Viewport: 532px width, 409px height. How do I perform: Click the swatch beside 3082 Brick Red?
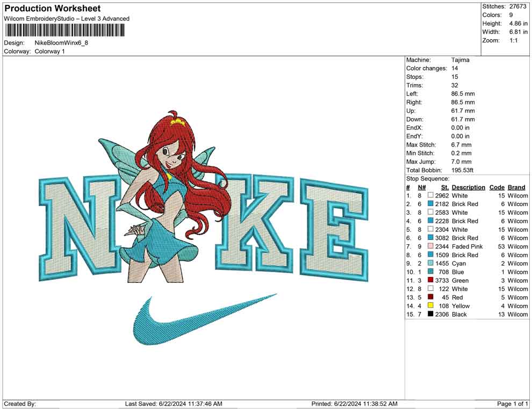[x=430, y=238]
